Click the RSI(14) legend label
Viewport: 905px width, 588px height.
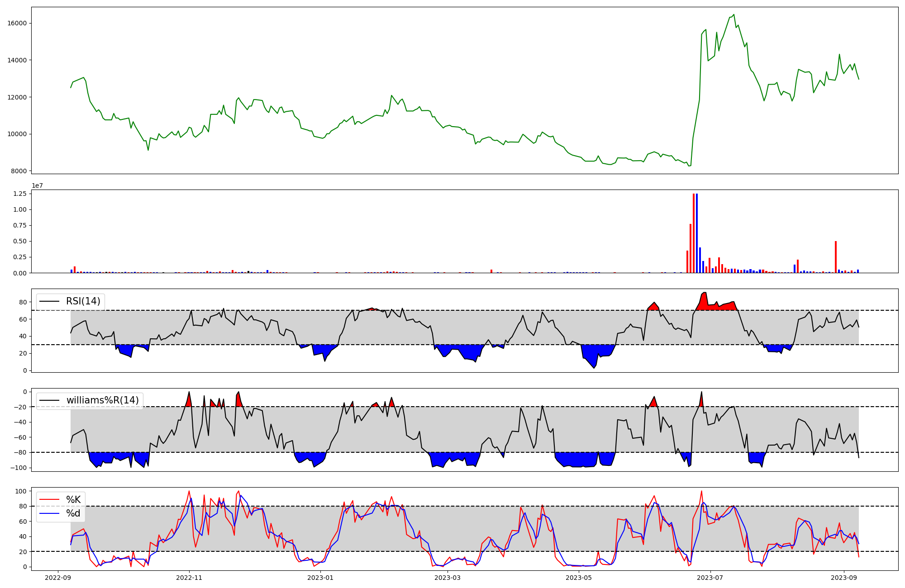(83, 301)
